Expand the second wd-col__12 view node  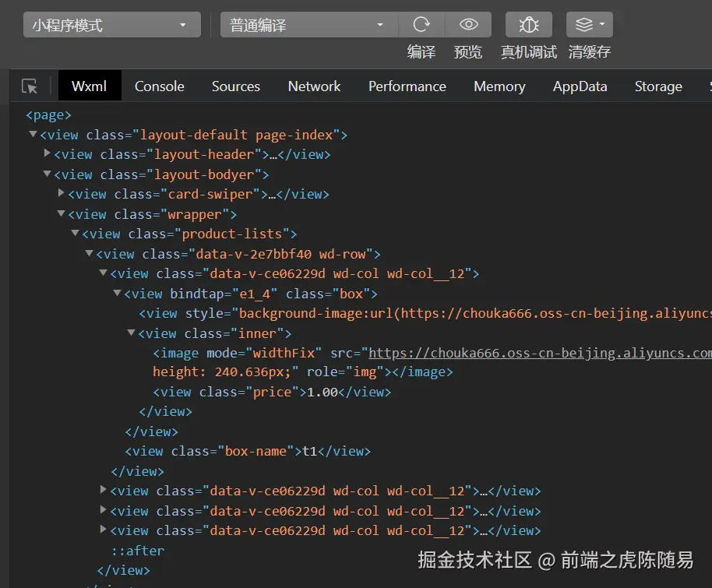pos(103,489)
